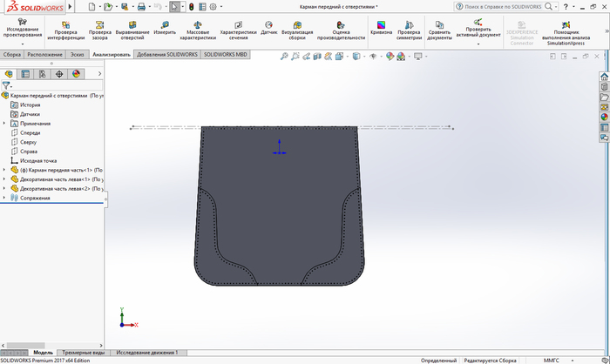Switch to the Эскиз tab
The image size is (610, 364).
(78, 54)
